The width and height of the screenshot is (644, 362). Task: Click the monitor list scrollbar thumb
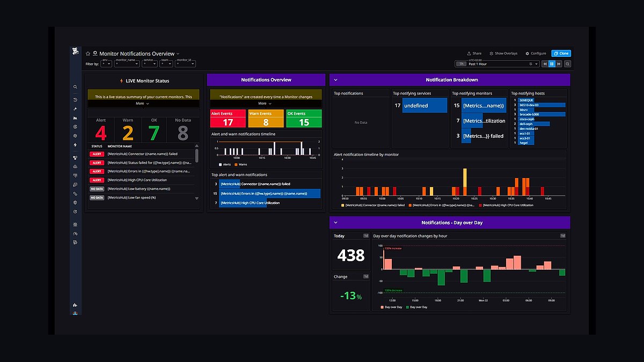[x=196, y=156]
